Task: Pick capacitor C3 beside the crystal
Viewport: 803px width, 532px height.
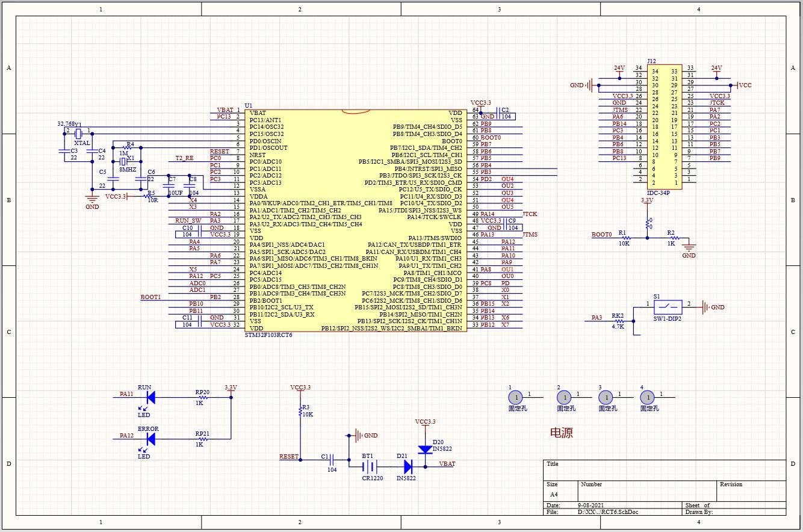Action: (65, 152)
